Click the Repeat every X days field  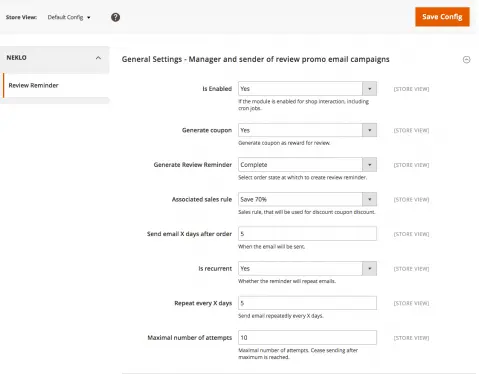(307, 303)
